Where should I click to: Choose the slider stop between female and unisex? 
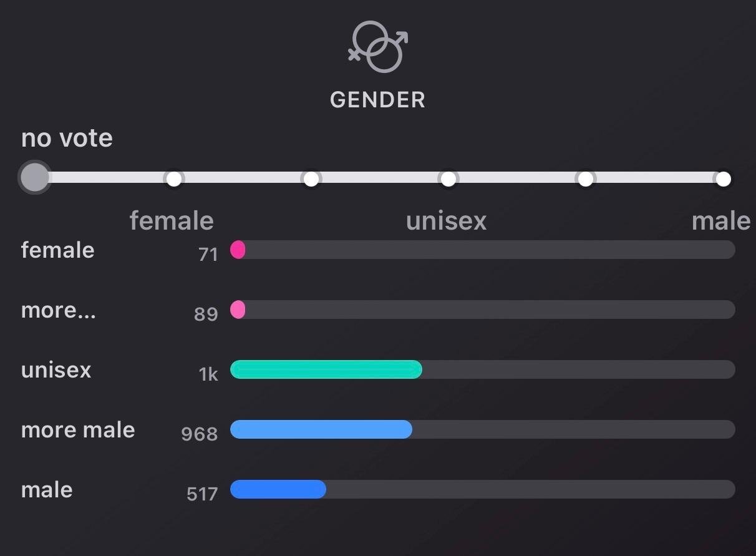(x=311, y=179)
